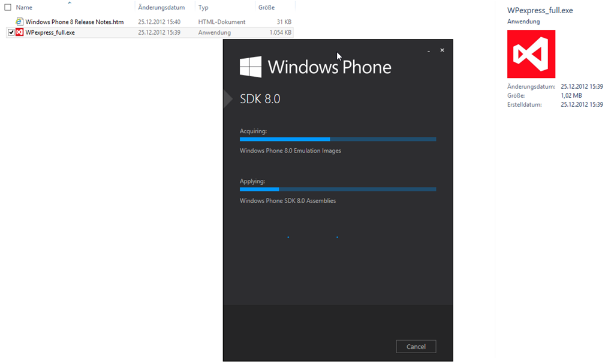
Task: Click the WPexpress_full.exe title in details pane
Action: point(540,11)
